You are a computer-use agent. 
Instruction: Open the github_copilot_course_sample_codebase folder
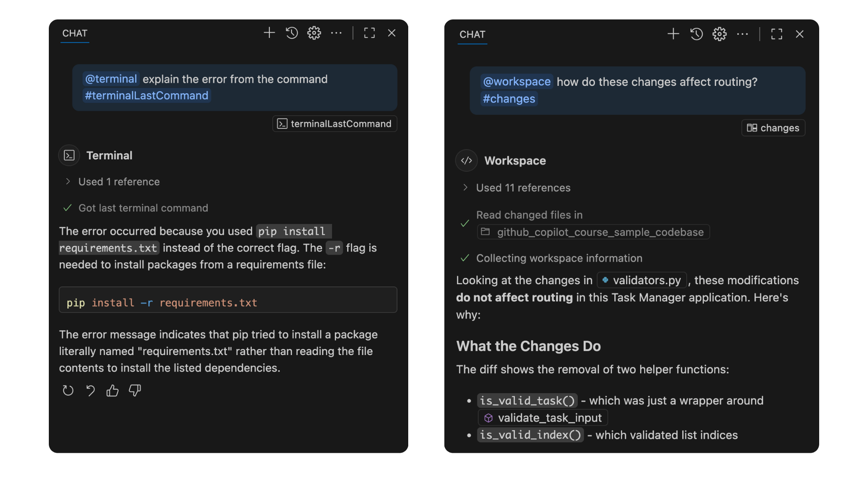593,232
